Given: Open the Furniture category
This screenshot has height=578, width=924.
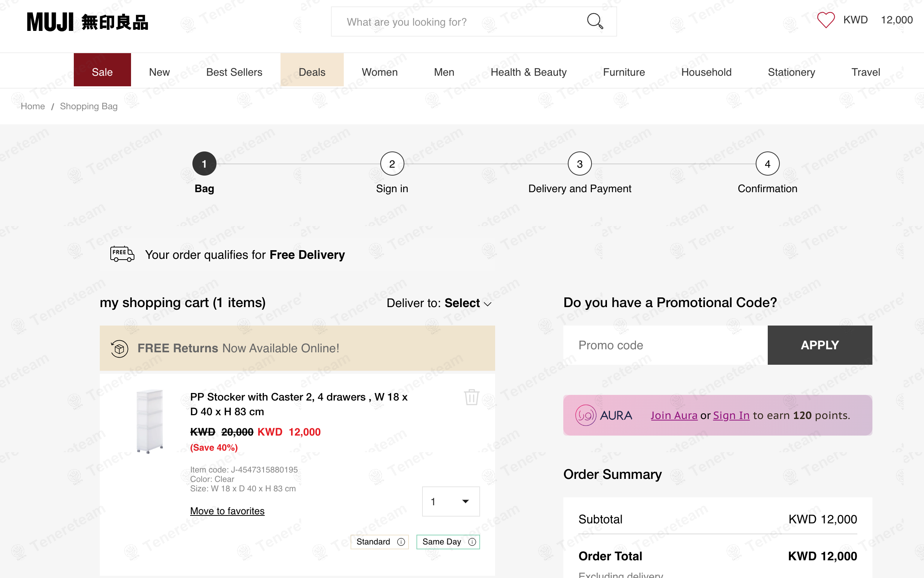Looking at the screenshot, I should pyautogui.click(x=624, y=72).
